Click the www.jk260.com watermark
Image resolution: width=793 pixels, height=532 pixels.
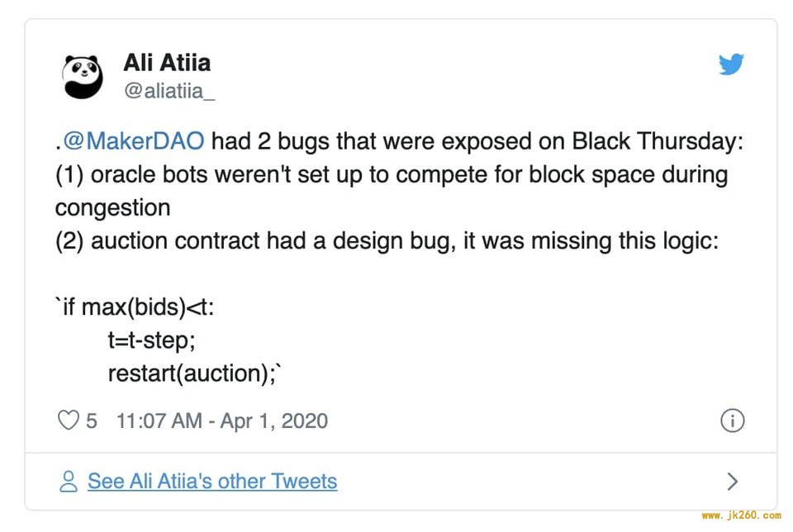click(x=742, y=515)
